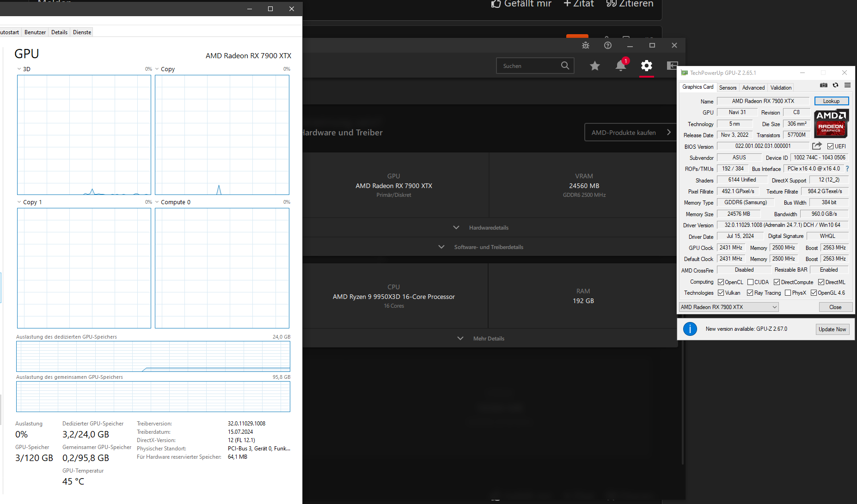Click the shared GPU memory usage graph
The image size is (857, 504).
tap(153, 396)
